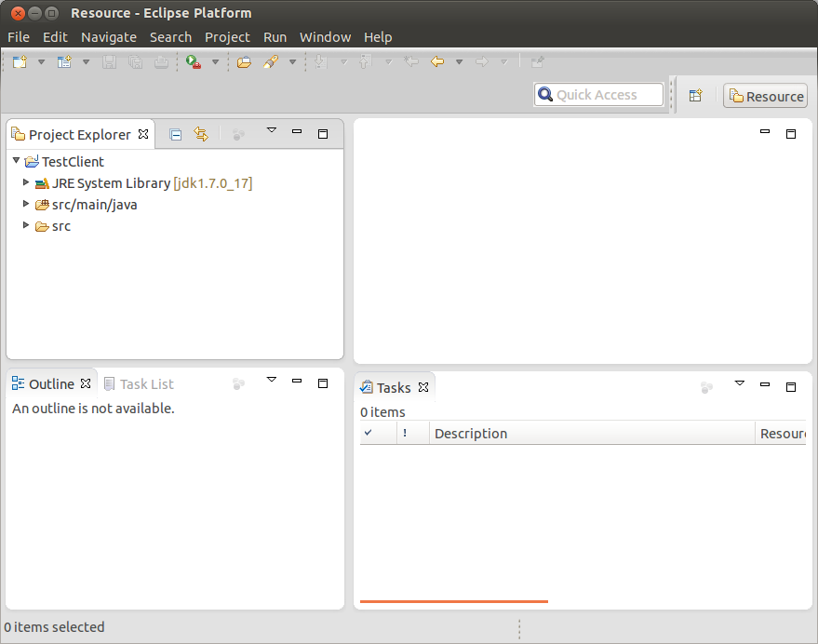Click the yellow Back navigation arrow
This screenshot has width=818, height=644.
click(x=437, y=62)
